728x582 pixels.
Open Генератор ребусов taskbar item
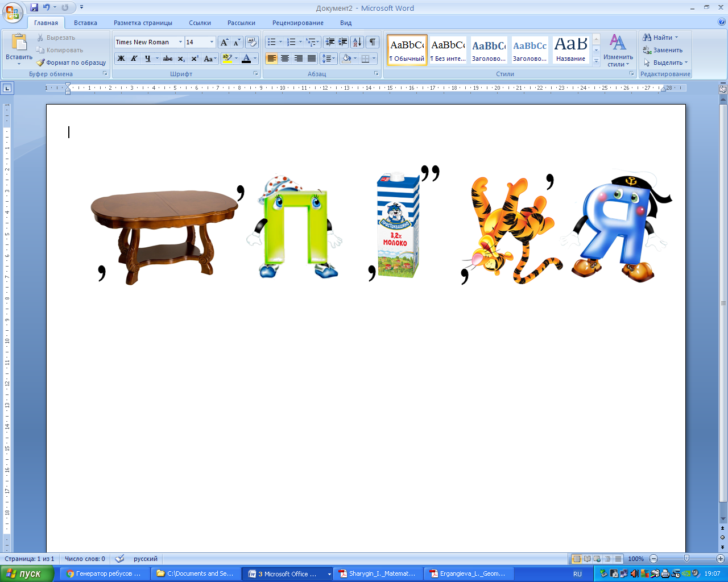(x=104, y=574)
